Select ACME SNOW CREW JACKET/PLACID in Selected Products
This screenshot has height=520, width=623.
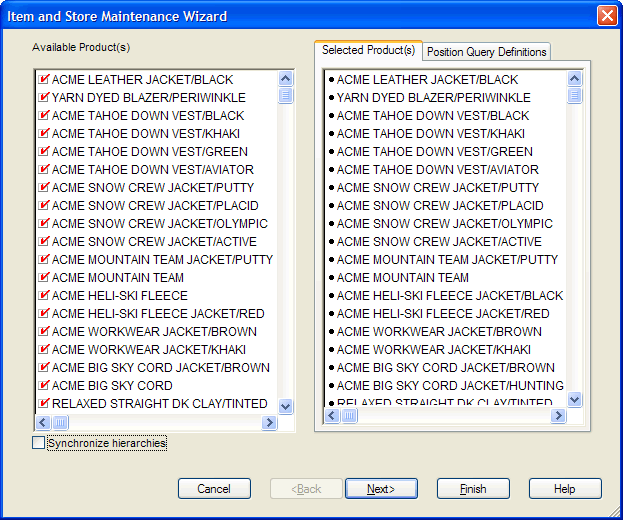click(x=440, y=205)
